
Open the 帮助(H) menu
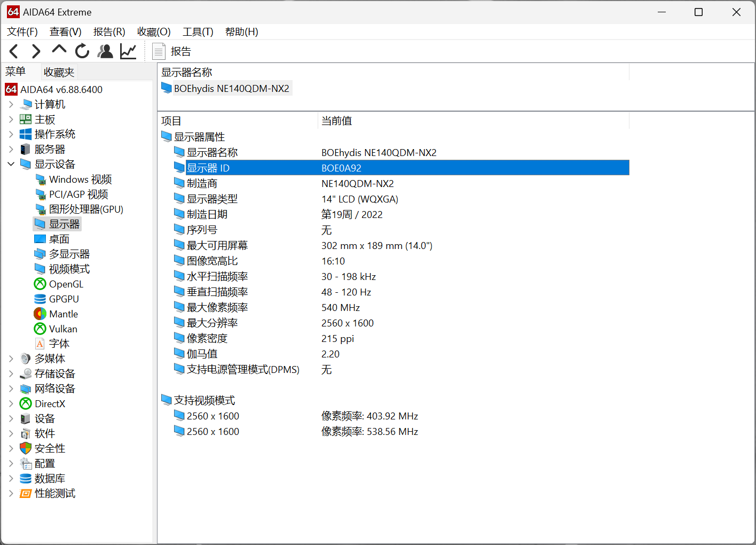[x=242, y=32]
